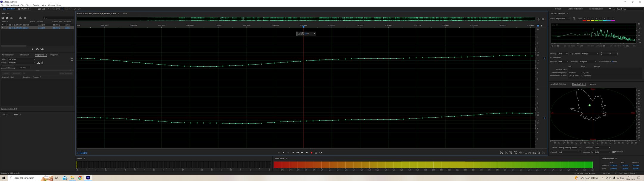Screen dimensions: 644x181
Task: Pin the HUD volume overlay
Action: [314, 34]
